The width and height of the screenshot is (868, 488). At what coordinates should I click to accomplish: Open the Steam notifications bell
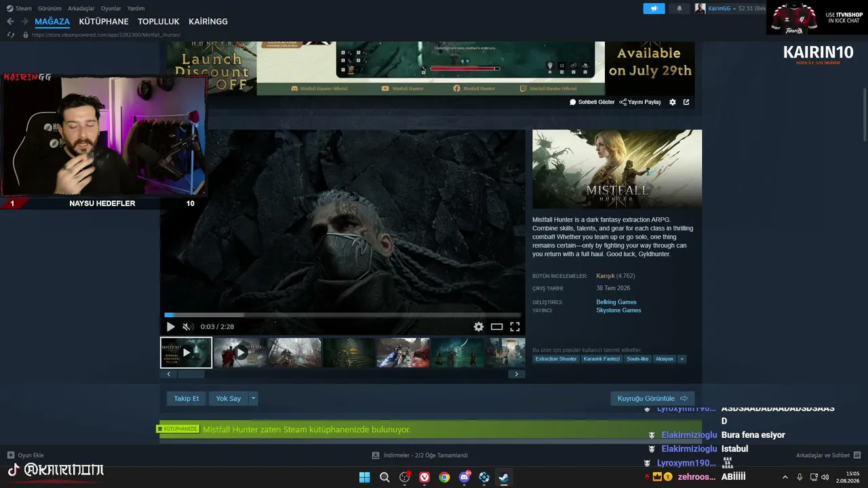click(679, 9)
